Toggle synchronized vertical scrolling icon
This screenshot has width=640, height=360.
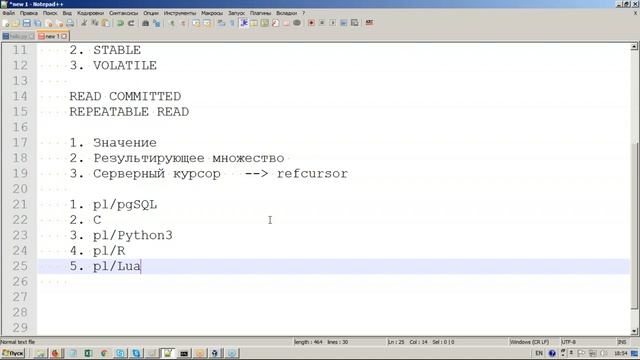196,23
